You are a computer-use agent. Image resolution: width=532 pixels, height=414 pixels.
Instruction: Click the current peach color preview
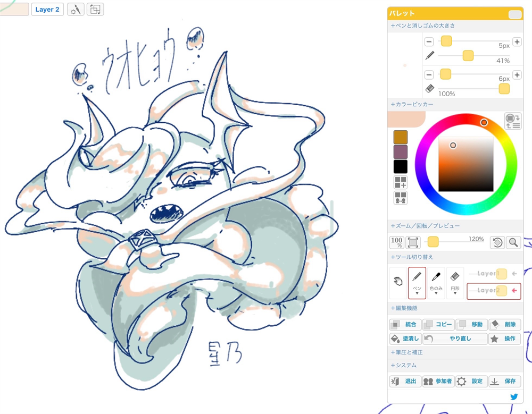click(406, 120)
